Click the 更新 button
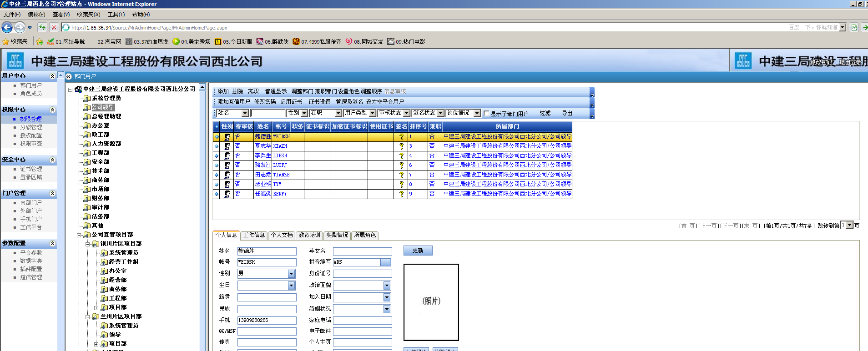The width and height of the screenshot is (868, 351). [418, 251]
